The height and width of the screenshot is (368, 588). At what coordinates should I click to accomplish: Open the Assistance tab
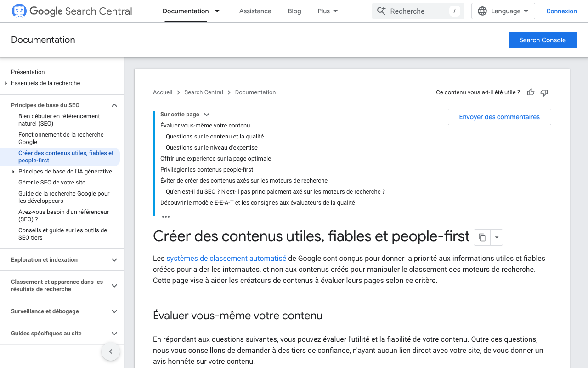tap(255, 11)
